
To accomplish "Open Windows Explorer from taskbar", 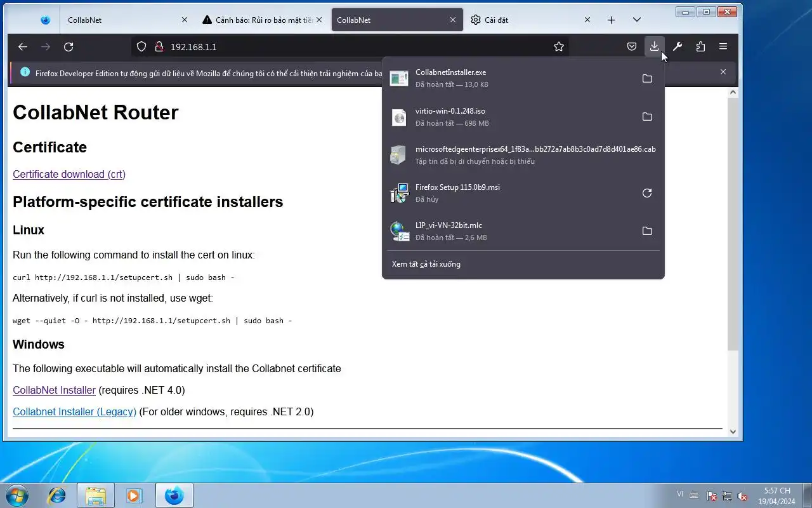I will coord(96,495).
